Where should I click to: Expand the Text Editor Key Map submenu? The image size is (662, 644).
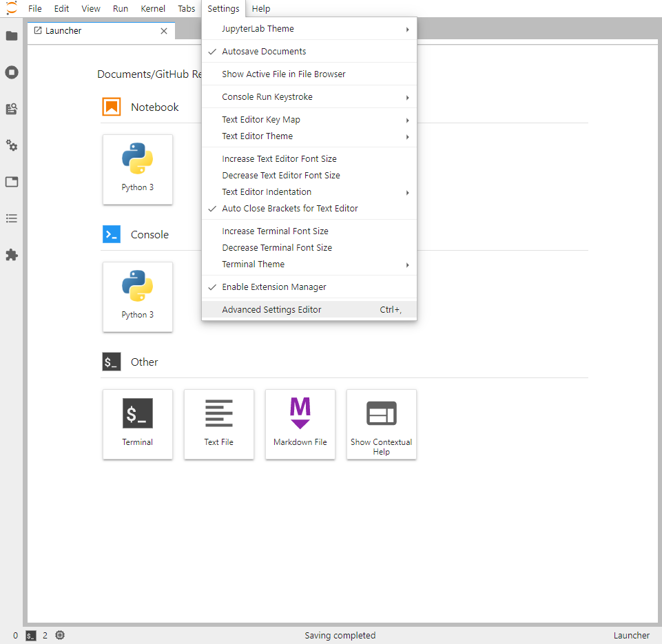pos(309,120)
